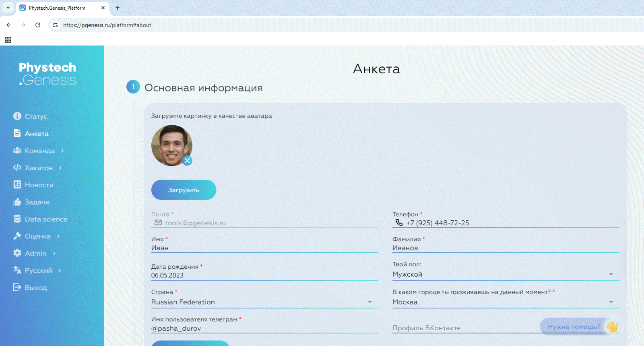Image resolution: width=644 pixels, height=346 pixels.
Task: Click the Статус info icon in sidebar
Action: click(x=17, y=116)
